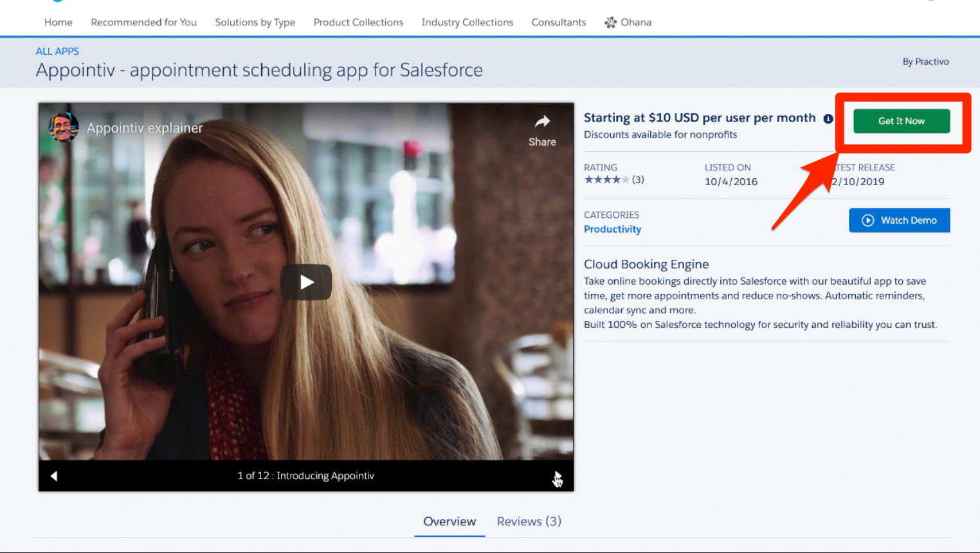This screenshot has height=553, width=980.
Task: Open the Ohana menu item
Action: [x=628, y=23]
